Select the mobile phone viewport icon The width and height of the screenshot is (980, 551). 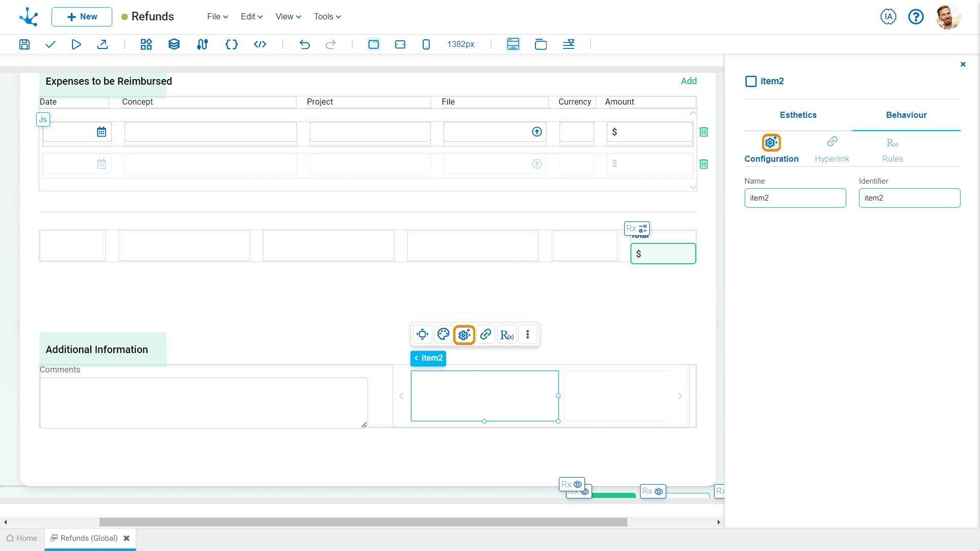(x=426, y=44)
